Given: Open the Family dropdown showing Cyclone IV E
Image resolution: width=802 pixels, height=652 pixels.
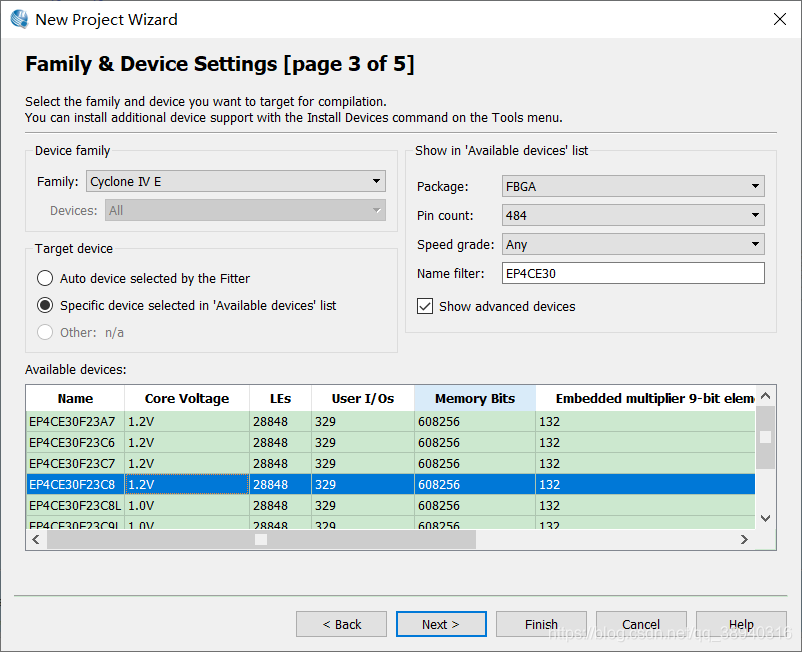Looking at the screenshot, I should [236, 182].
